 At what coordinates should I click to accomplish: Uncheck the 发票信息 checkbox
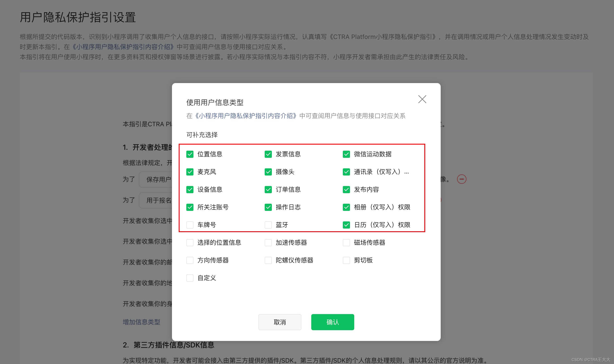point(268,154)
